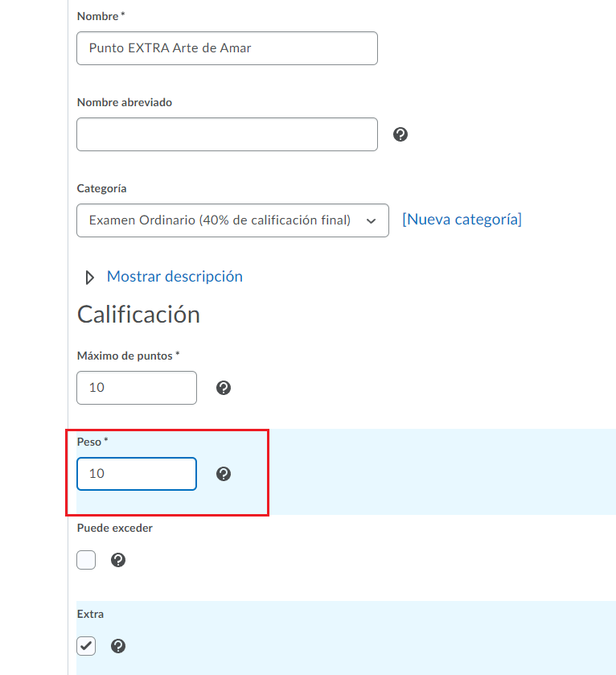Enable the Puede exceder checkbox
The width and height of the screenshot is (616, 675).
click(86, 560)
